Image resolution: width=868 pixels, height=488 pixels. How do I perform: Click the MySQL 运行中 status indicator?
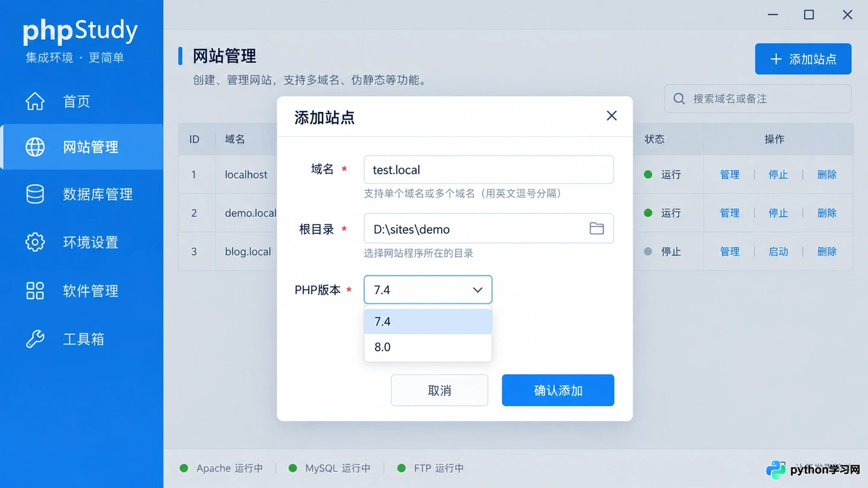pyautogui.click(x=330, y=468)
